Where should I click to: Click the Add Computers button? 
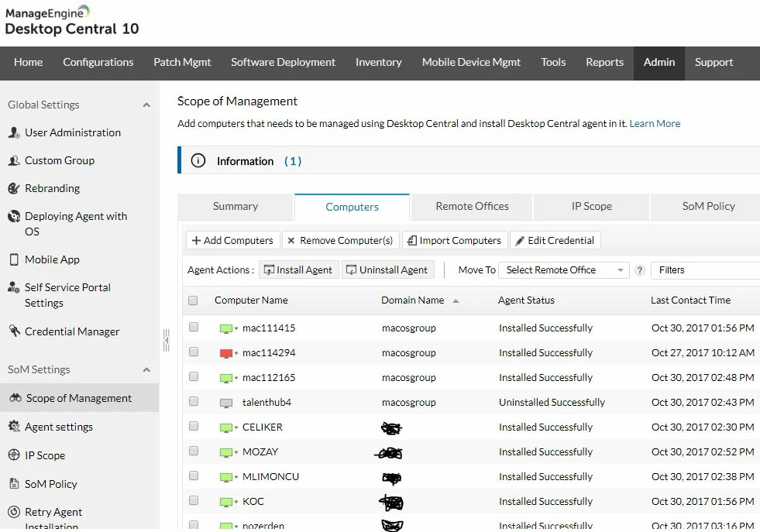click(232, 240)
